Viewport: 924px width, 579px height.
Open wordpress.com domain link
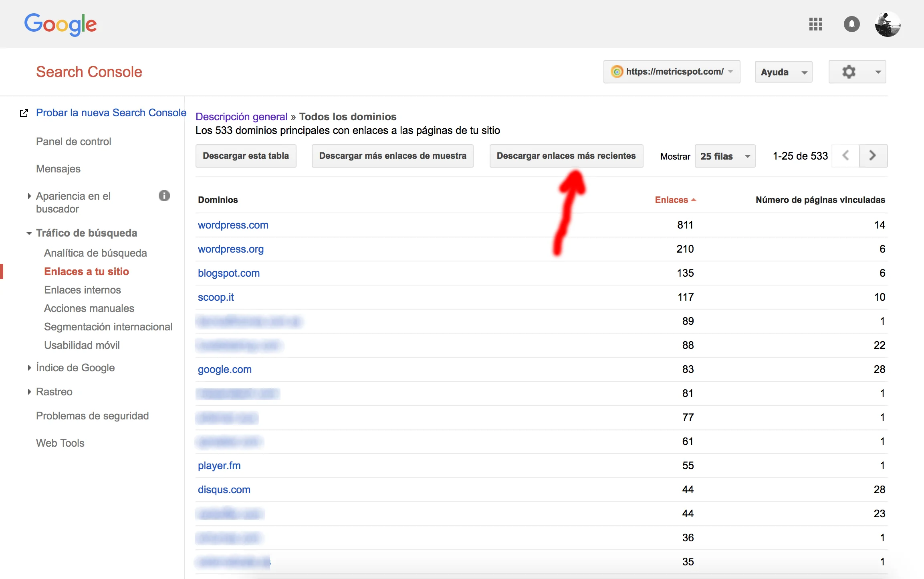(x=233, y=225)
